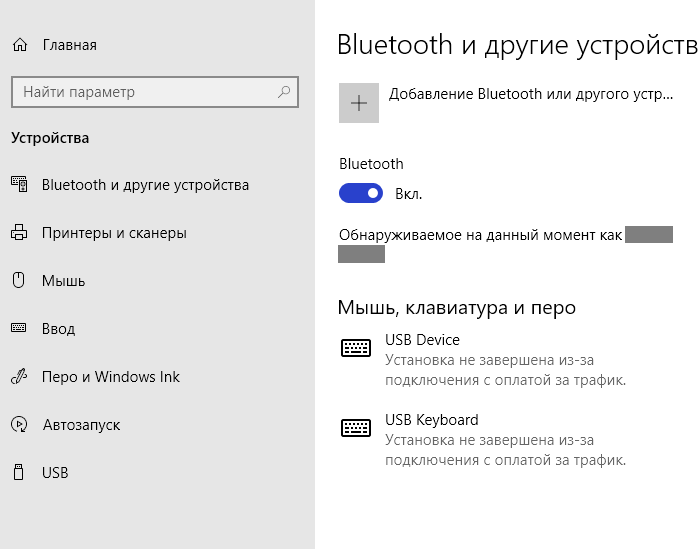Screen dimensions: 700x549
Task: Open the Главная home page label
Action: (70, 45)
